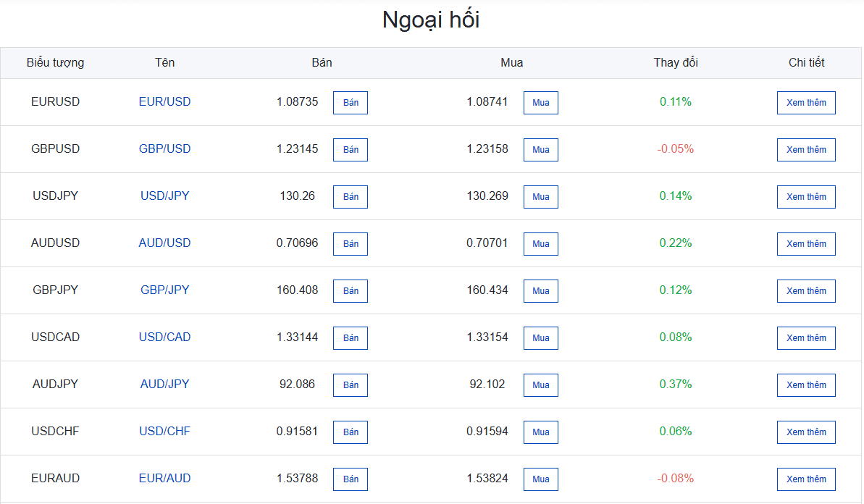Open the GBP/JPY pair link
This screenshot has width=864, height=504.
click(164, 290)
